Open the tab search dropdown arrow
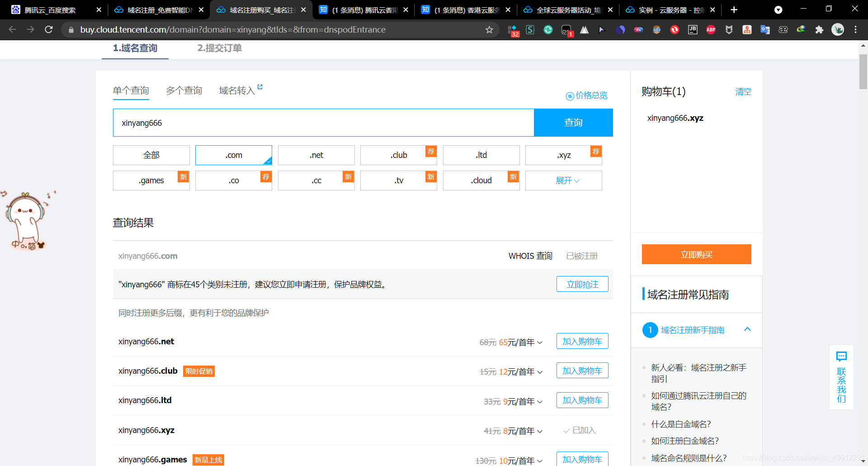The width and height of the screenshot is (868, 466). click(x=778, y=10)
